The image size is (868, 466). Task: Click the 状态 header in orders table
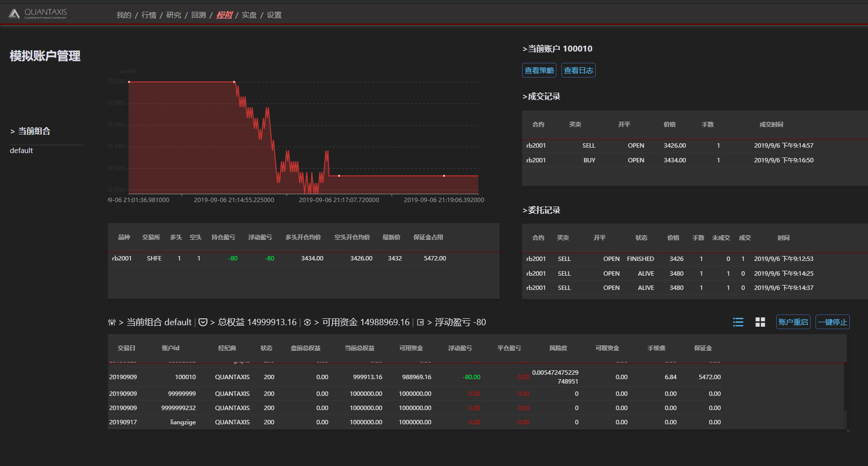(x=641, y=238)
